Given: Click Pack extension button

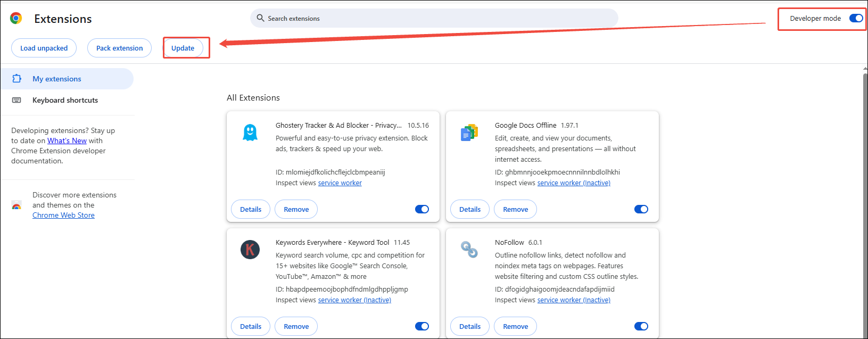Looking at the screenshot, I should click(x=119, y=48).
